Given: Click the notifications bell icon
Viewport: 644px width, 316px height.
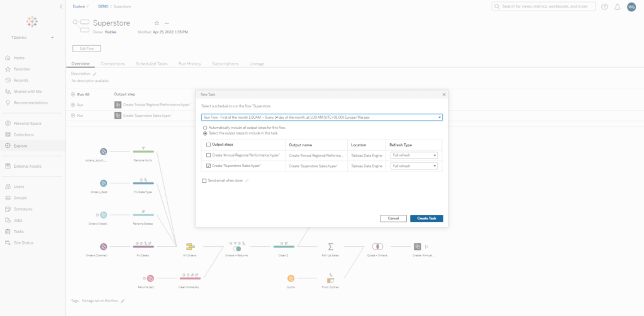Looking at the screenshot, I should click(x=617, y=6).
